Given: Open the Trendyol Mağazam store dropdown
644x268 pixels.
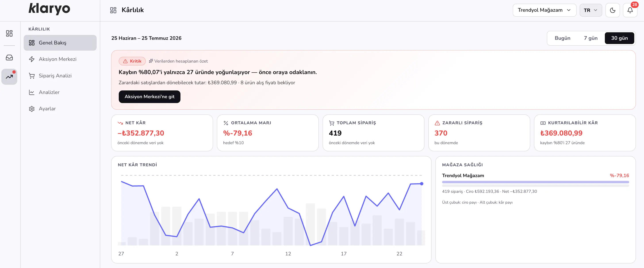Looking at the screenshot, I should click(544, 10).
